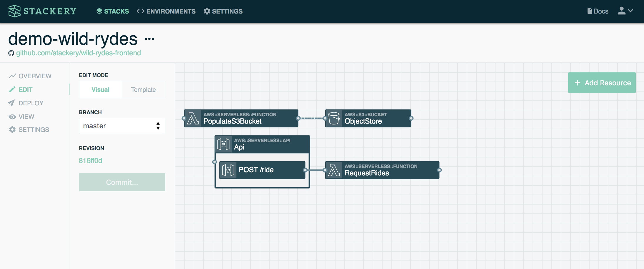Click the Deploy paper plane icon
Viewport: 644px width, 269px height.
point(11,103)
